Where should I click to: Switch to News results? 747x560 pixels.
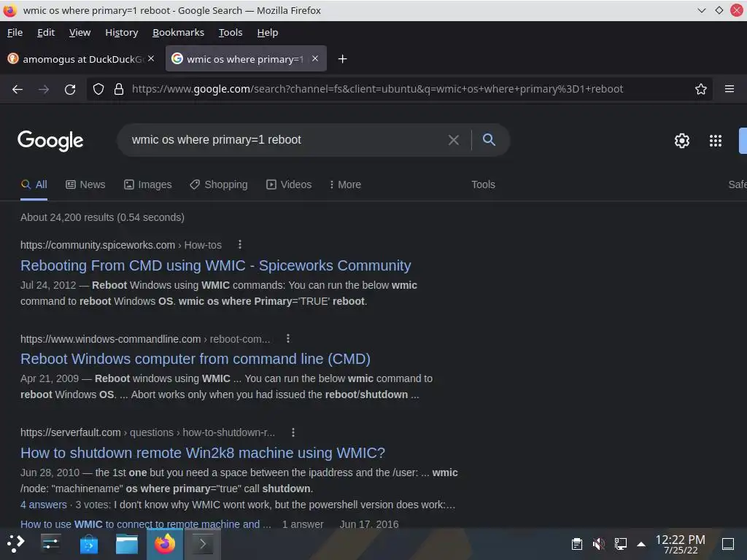[x=85, y=184]
